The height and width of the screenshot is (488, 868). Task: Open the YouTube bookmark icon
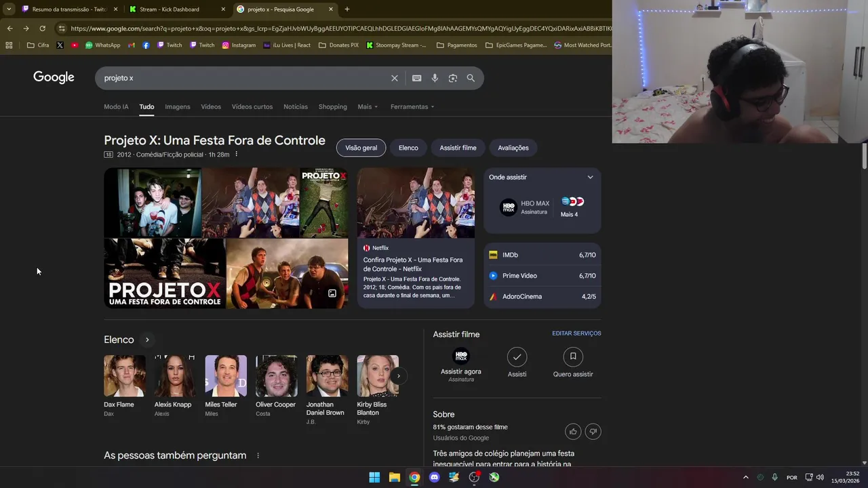coord(75,45)
